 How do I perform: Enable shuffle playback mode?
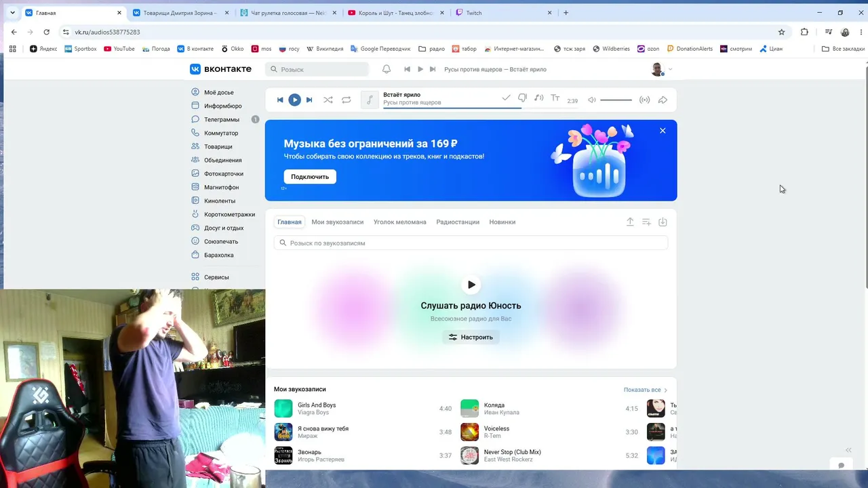[x=328, y=100]
